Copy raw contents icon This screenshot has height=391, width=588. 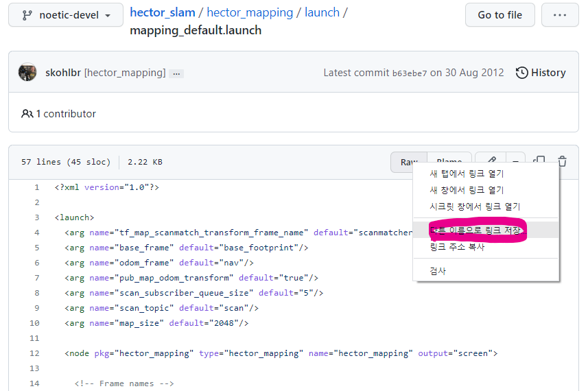[x=539, y=159]
